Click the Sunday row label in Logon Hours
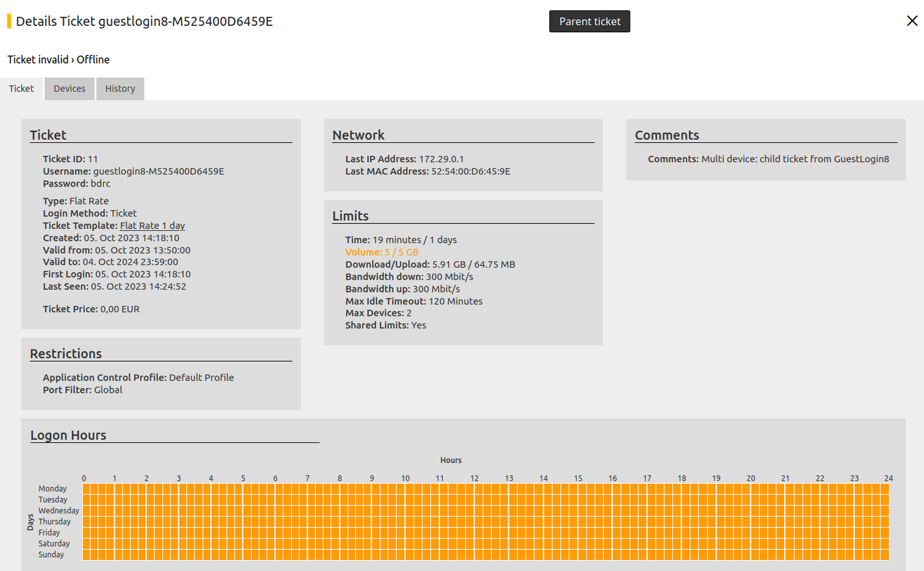The height and width of the screenshot is (571, 924). tap(51, 555)
